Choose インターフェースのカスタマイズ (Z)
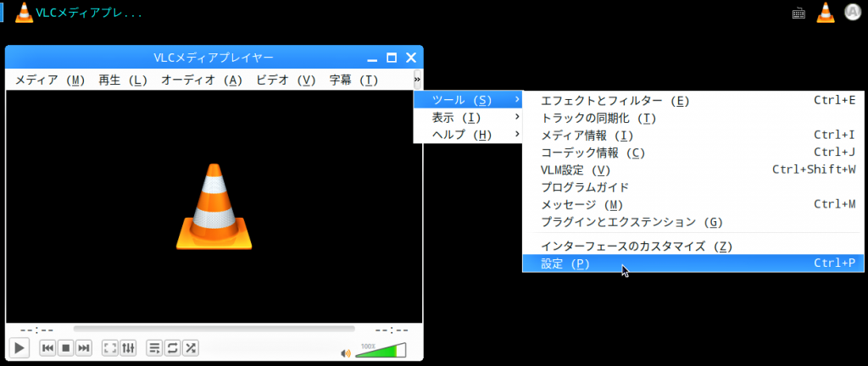Viewport: 868px width, 366px height. pyautogui.click(x=693, y=246)
